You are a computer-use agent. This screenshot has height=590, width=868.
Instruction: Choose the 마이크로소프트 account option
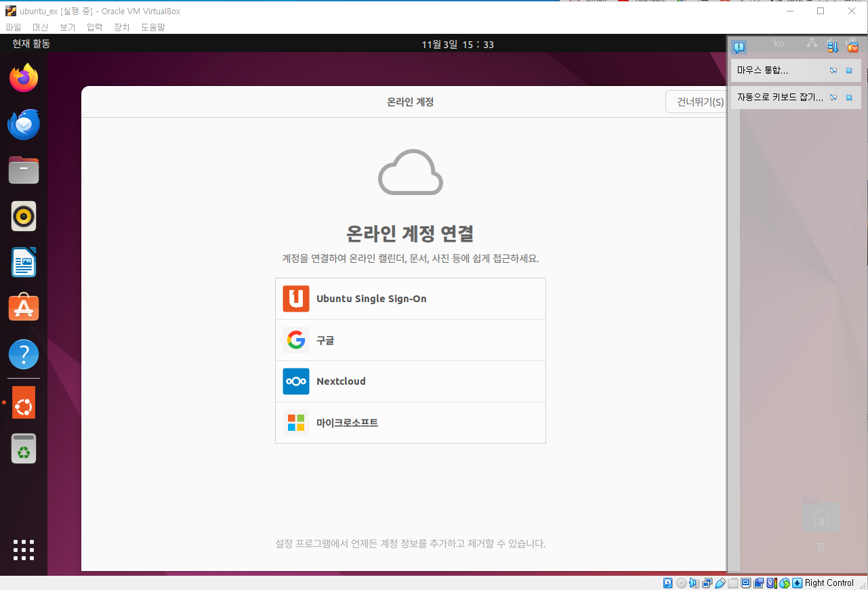pos(411,423)
